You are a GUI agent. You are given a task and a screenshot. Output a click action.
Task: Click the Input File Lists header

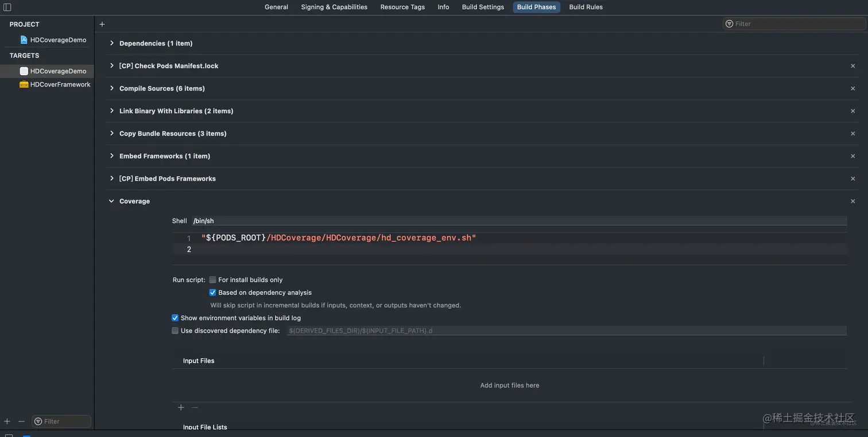point(205,427)
